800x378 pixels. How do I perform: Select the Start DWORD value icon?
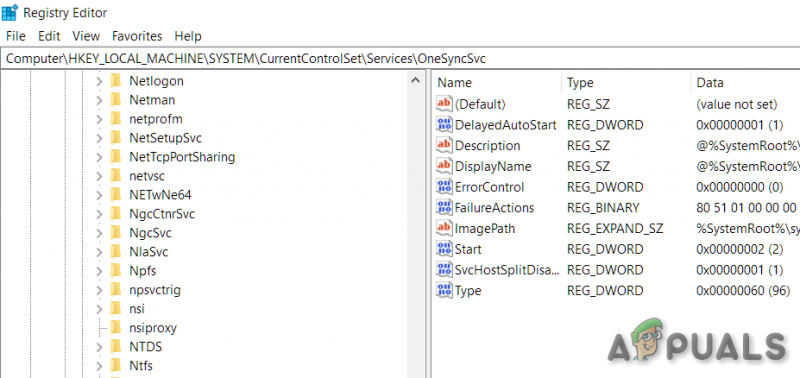point(444,249)
